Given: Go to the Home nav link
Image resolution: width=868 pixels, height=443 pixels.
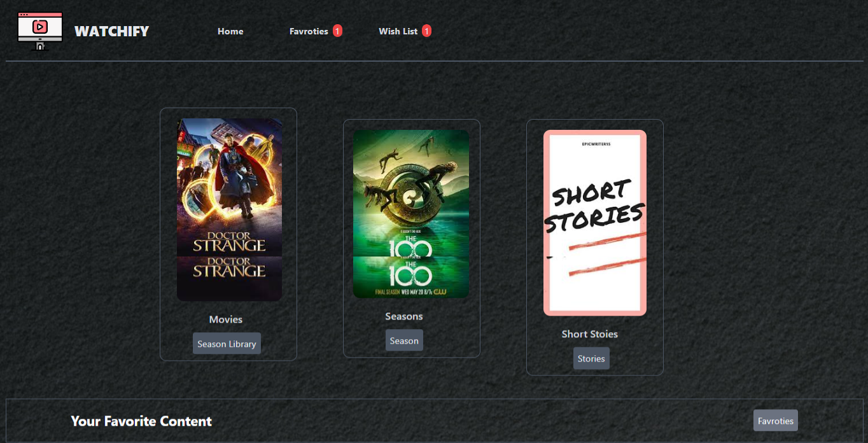Looking at the screenshot, I should pyautogui.click(x=230, y=31).
